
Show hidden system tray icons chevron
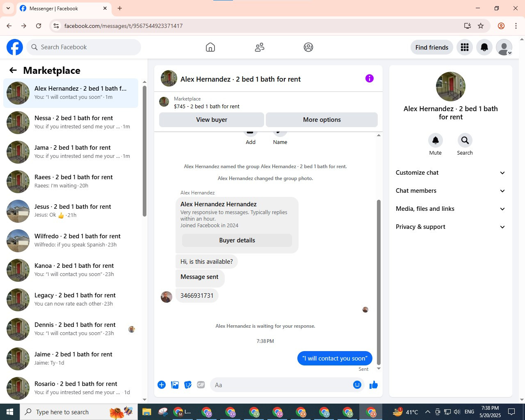pyautogui.click(x=427, y=412)
